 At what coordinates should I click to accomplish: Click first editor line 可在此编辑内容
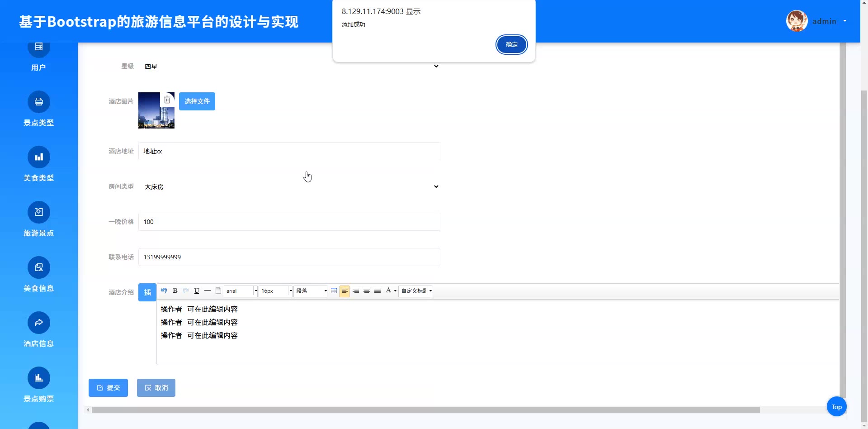tap(212, 309)
